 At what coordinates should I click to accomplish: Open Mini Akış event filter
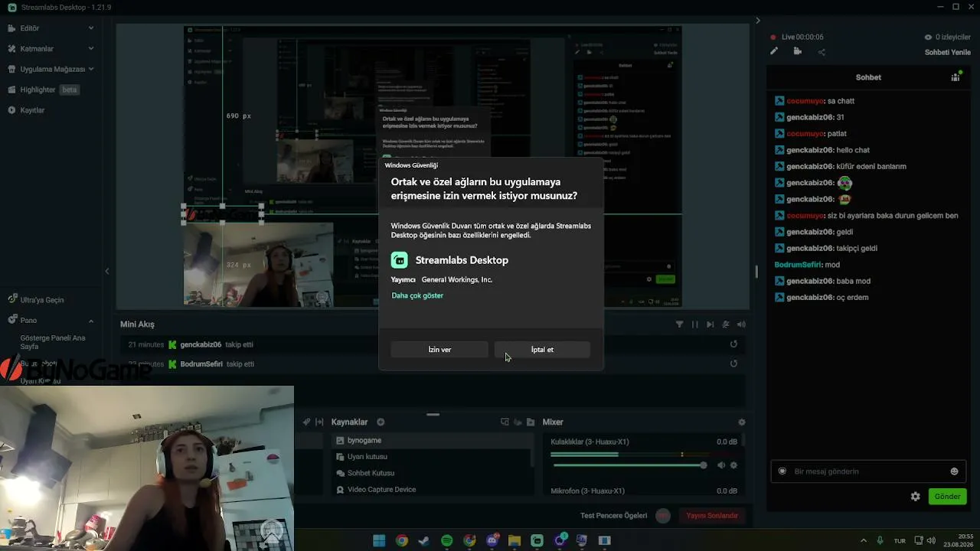(679, 324)
